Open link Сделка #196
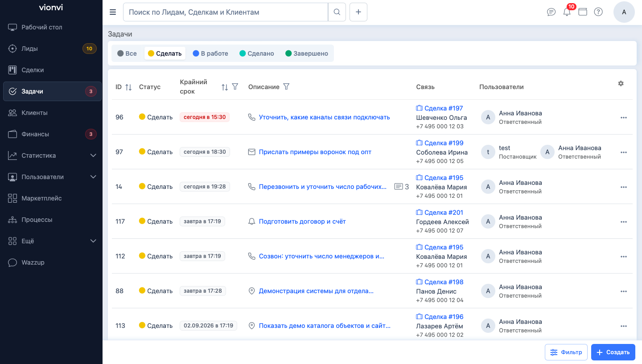This screenshot has width=642, height=364. click(x=440, y=317)
